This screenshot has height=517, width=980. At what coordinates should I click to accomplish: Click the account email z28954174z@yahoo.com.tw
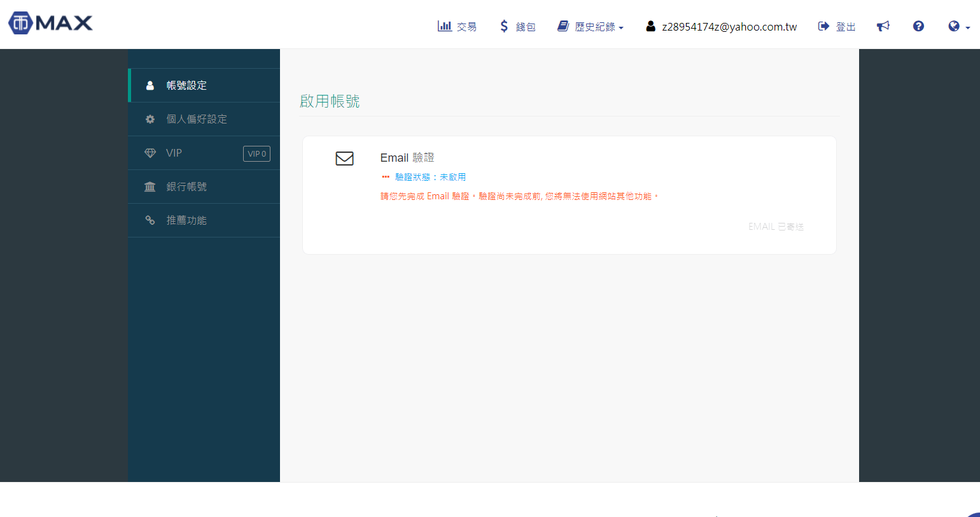pos(729,27)
